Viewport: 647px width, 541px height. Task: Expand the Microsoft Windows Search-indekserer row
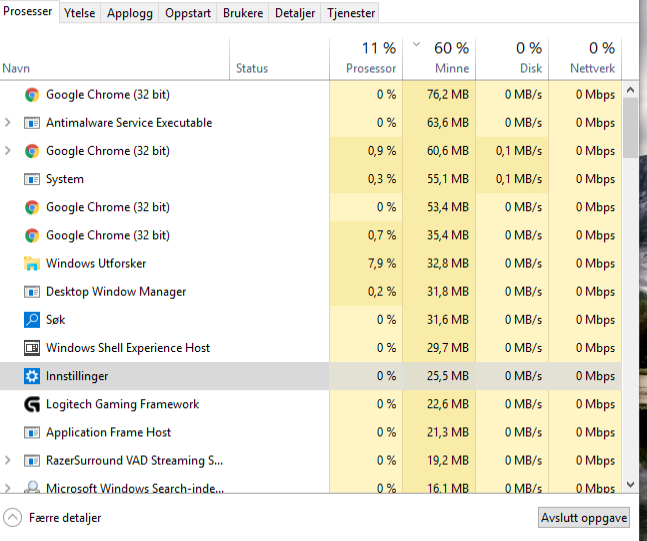pyautogui.click(x=8, y=489)
